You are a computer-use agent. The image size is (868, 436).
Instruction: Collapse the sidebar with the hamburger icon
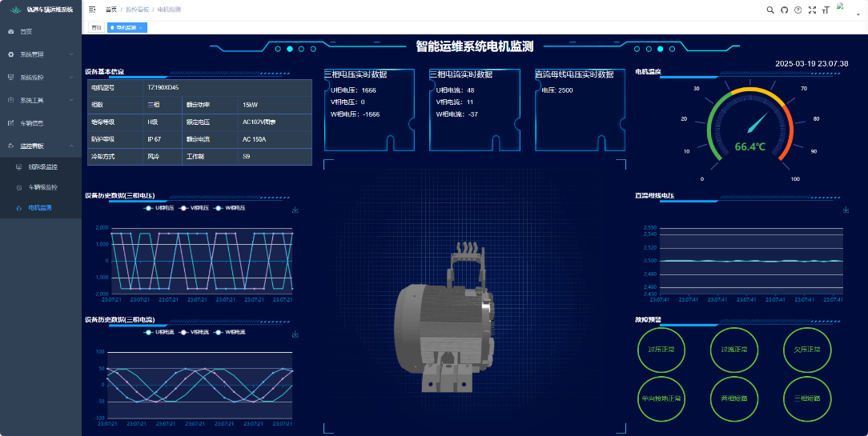[92, 10]
